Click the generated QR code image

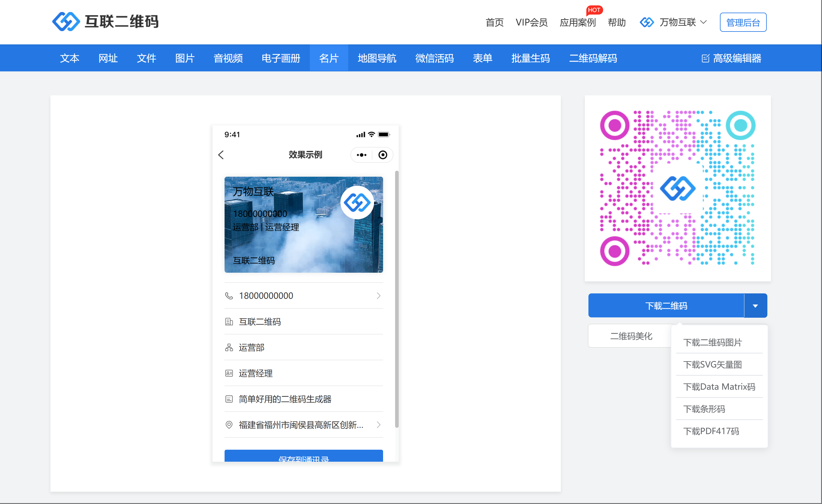[677, 188]
